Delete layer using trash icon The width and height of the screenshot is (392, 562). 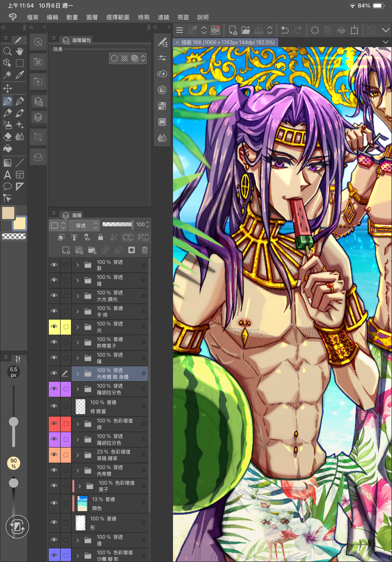(145, 250)
